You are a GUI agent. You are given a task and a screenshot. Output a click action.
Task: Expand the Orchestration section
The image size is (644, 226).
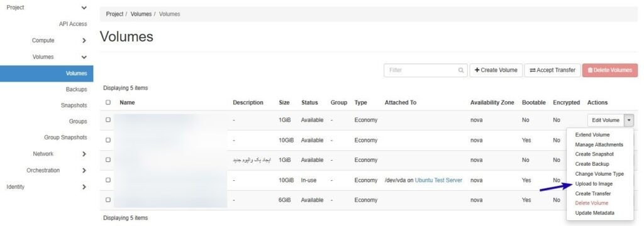(84, 170)
